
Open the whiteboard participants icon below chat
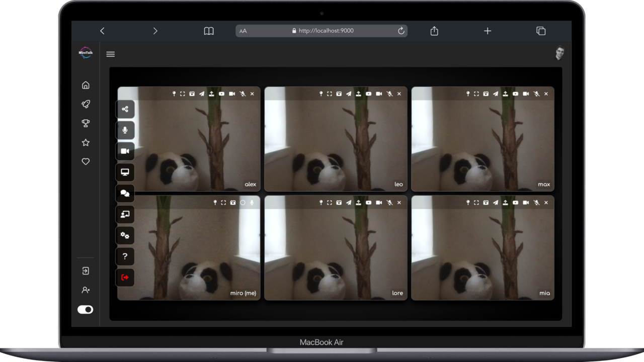(x=125, y=214)
